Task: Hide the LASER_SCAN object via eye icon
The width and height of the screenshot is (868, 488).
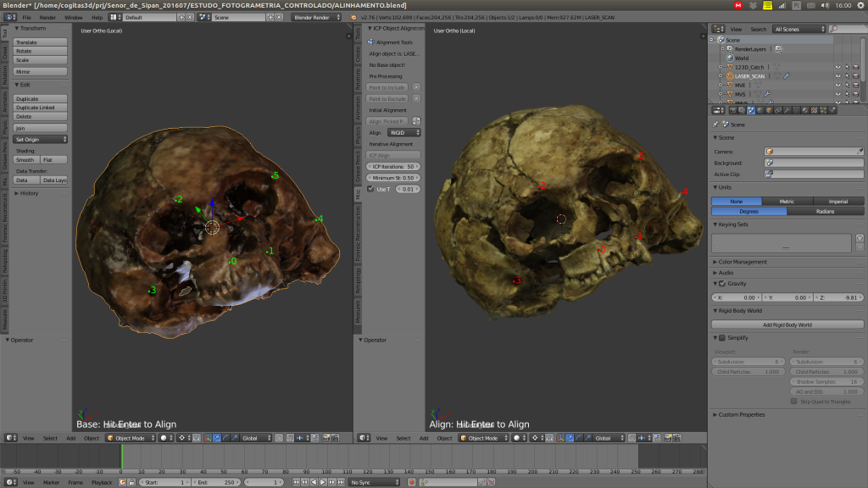Action: [837, 75]
